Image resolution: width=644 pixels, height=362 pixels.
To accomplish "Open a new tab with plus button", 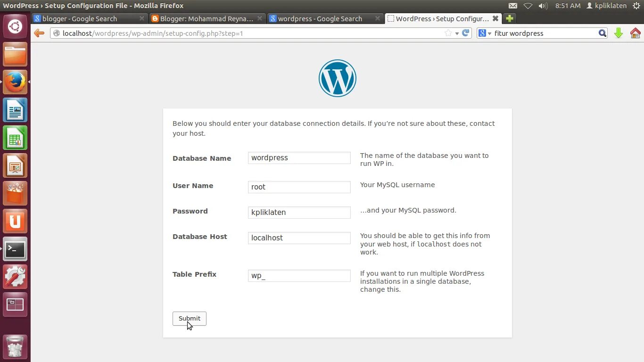I will click(509, 18).
